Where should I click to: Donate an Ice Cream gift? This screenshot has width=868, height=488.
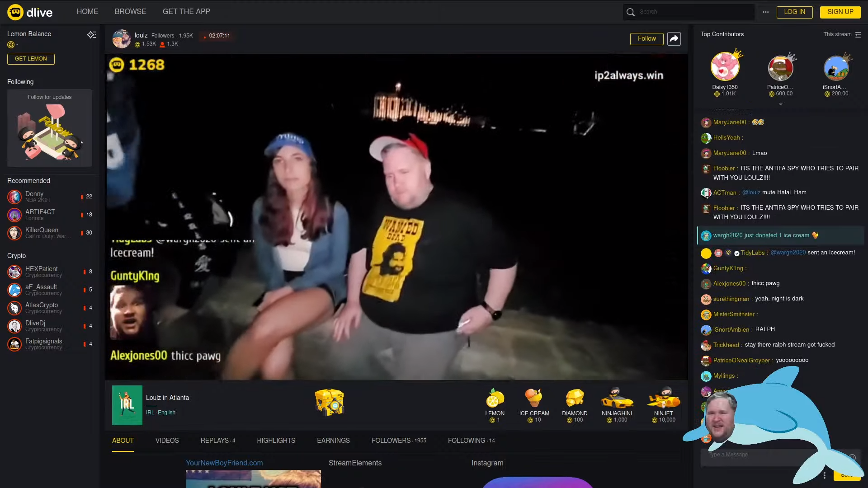point(534,405)
